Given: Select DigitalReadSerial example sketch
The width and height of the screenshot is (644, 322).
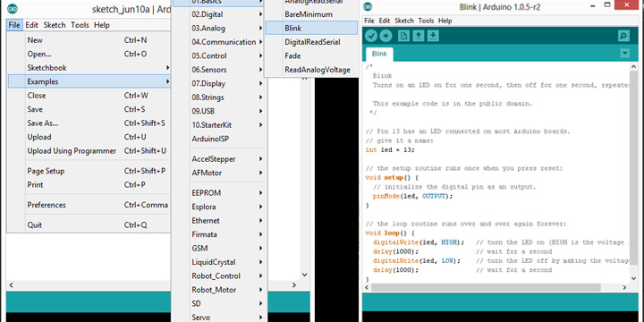Looking at the screenshot, I should [311, 42].
